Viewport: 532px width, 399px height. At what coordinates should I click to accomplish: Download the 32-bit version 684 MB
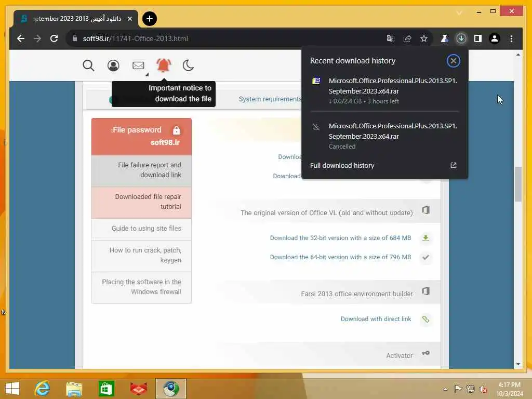pos(340,238)
